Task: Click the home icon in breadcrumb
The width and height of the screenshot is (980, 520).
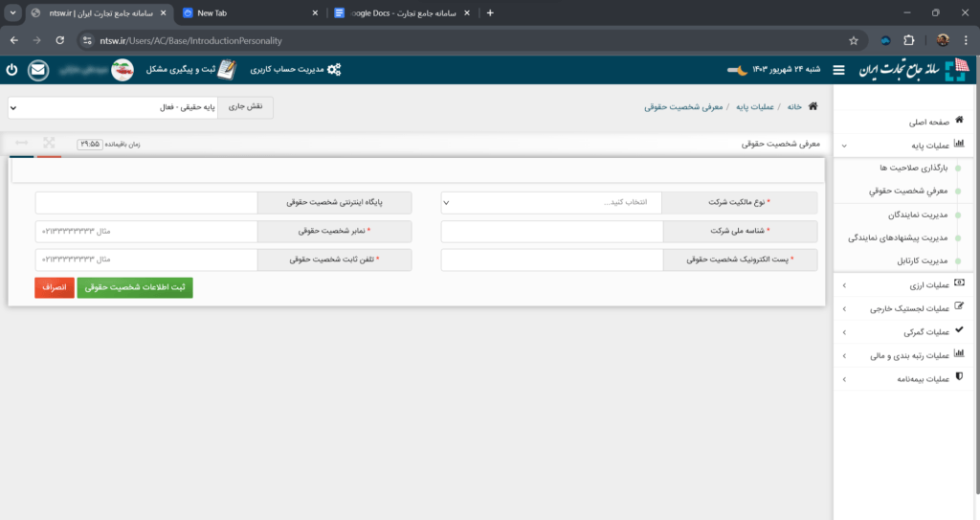Action: 813,106
